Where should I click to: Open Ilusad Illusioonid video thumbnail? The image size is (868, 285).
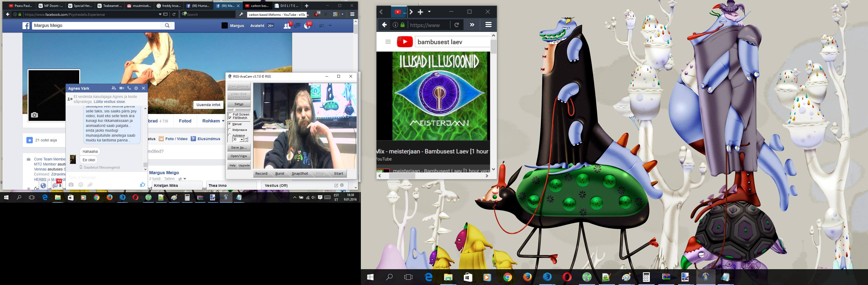click(441, 96)
